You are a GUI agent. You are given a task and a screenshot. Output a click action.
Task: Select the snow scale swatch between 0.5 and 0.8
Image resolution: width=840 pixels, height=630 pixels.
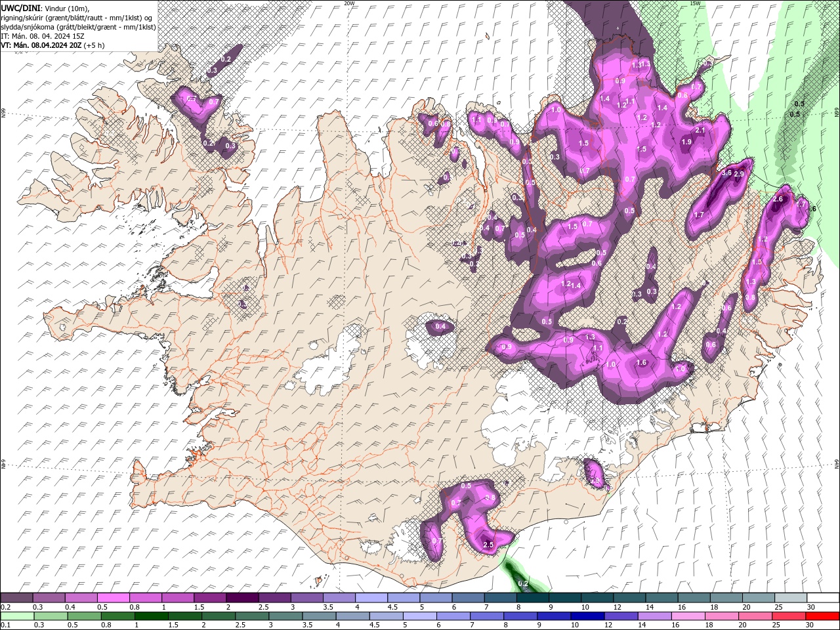[x=113, y=597]
